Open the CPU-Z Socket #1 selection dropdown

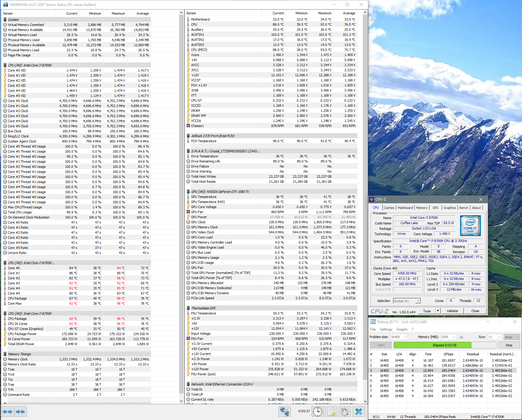pyautogui.click(x=418, y=301)
